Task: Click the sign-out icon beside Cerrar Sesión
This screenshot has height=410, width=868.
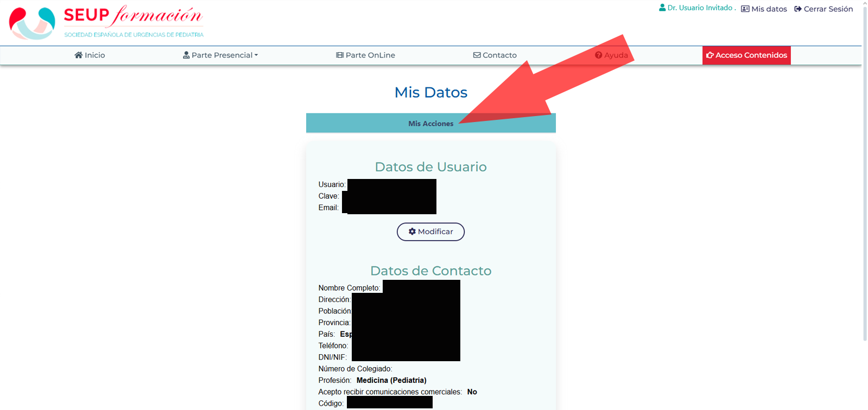Action: coord(798,9)
